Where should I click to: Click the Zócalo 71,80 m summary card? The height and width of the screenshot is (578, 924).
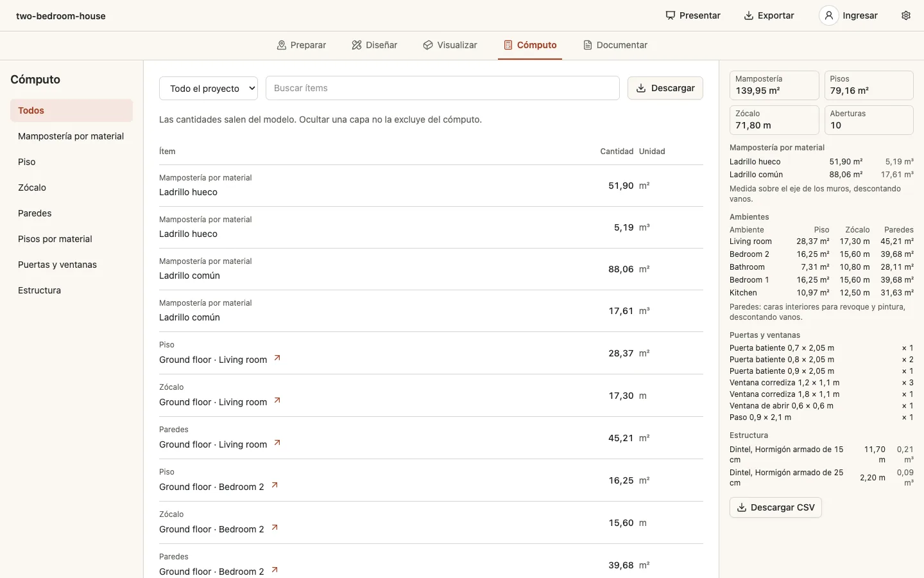coord(774,120)
